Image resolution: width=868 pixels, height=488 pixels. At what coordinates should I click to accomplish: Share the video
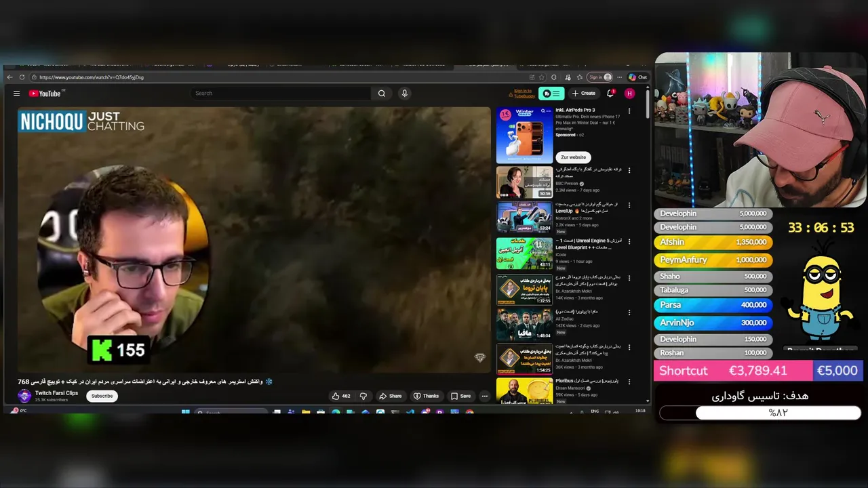[x=390, y=396]
